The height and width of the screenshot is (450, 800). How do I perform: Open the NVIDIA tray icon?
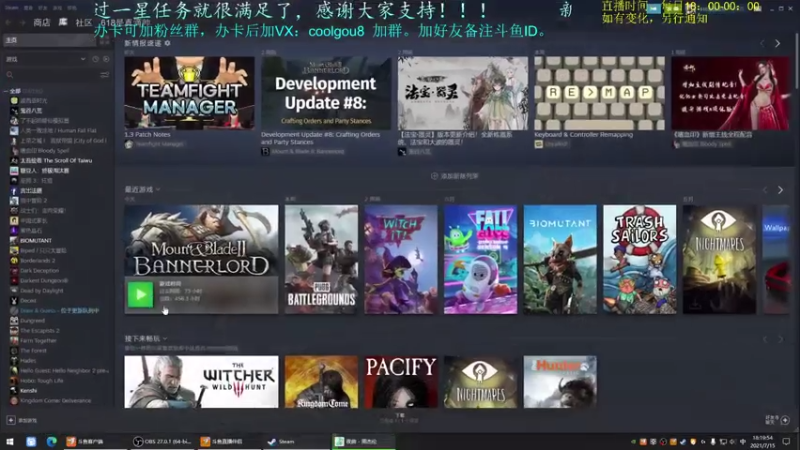634,442
